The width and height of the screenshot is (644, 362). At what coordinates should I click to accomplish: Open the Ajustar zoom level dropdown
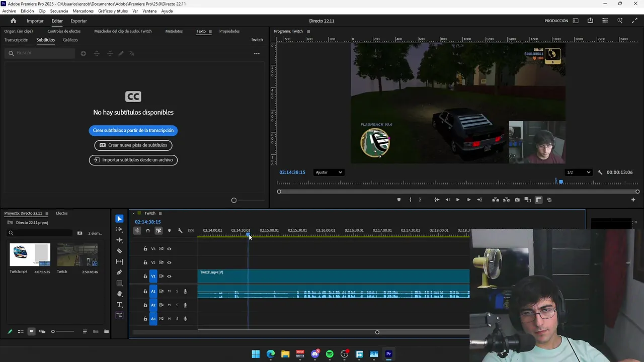pos(329,172)
